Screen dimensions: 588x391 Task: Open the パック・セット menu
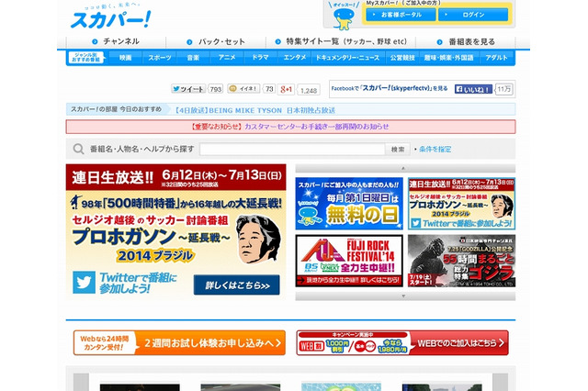click(216, 42)
